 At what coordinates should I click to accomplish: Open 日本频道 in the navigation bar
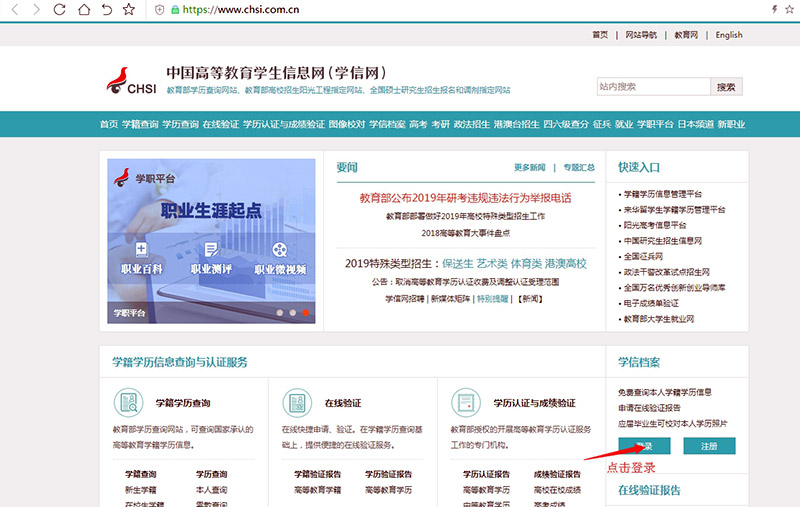point(695,124)
